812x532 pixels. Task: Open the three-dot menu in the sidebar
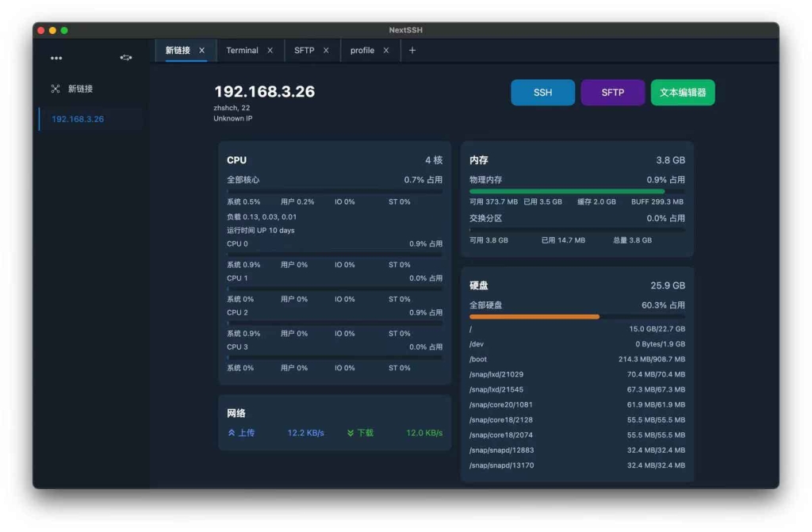(56, 57)
